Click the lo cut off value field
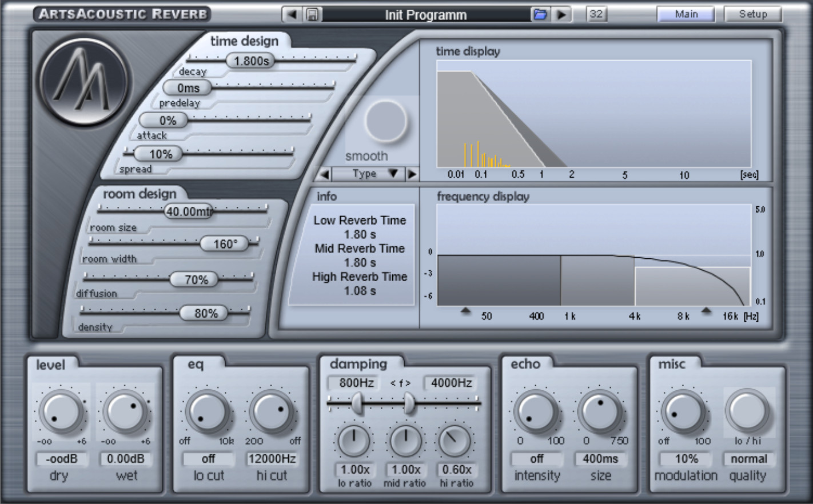Screen dimensions: 813x504 [x=208, y=459]
